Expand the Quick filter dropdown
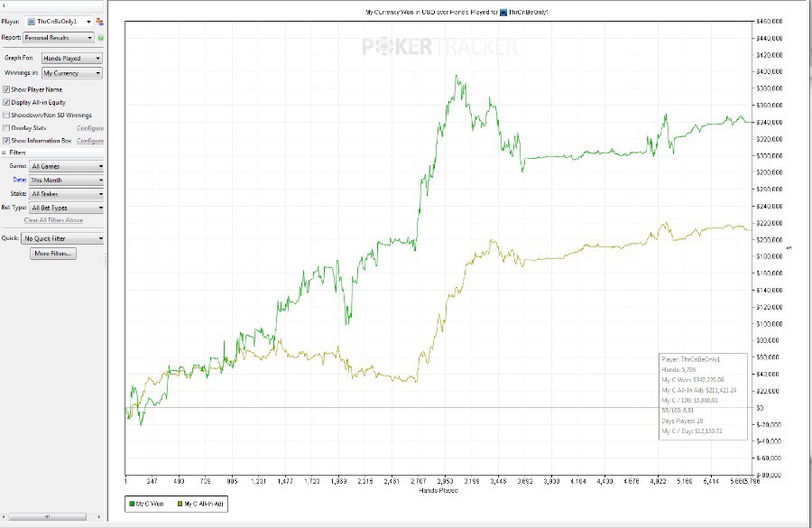 click(x=62, y=238)
